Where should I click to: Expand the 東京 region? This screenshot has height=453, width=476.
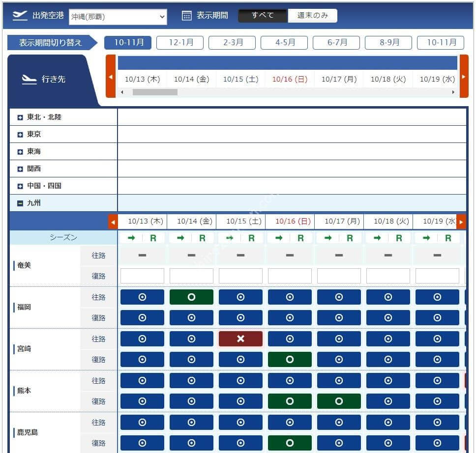(20, 135)
